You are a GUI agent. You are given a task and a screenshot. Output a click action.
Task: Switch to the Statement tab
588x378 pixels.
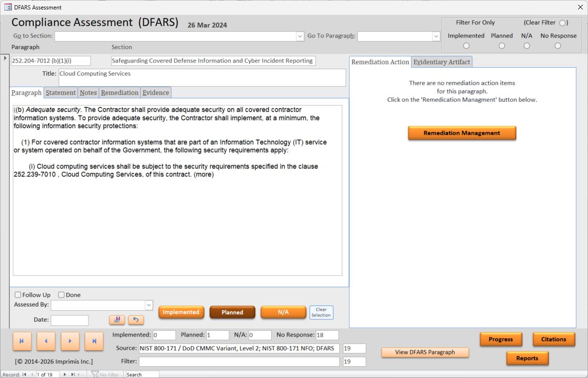pos(61,93)
